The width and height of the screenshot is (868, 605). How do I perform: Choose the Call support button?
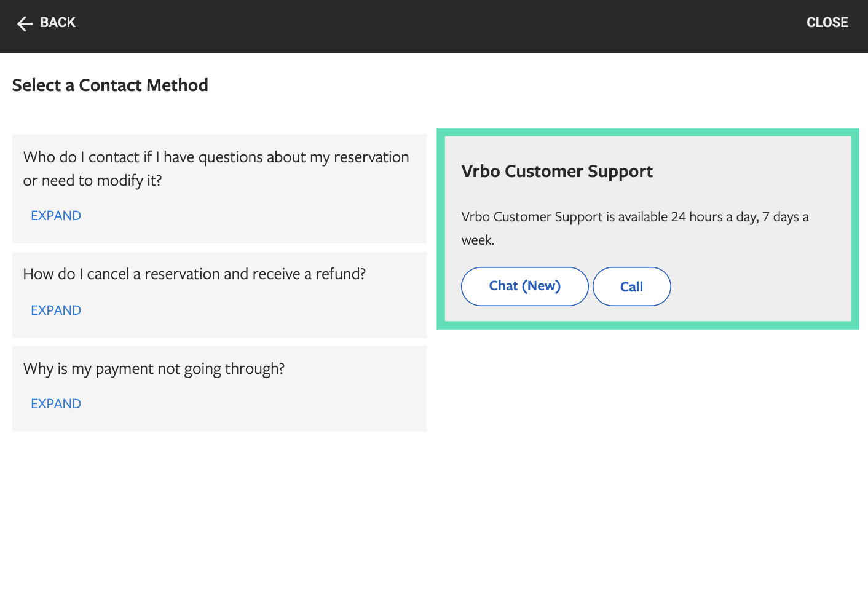(632, 287)
